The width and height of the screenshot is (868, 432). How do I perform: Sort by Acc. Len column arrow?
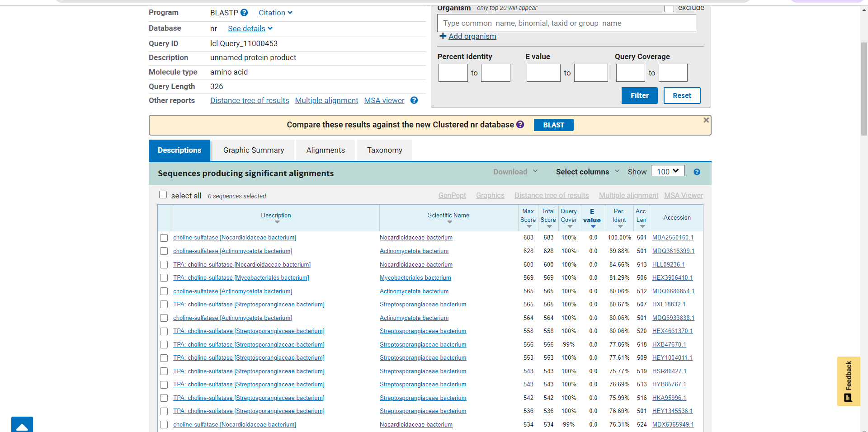coord(642,226)
